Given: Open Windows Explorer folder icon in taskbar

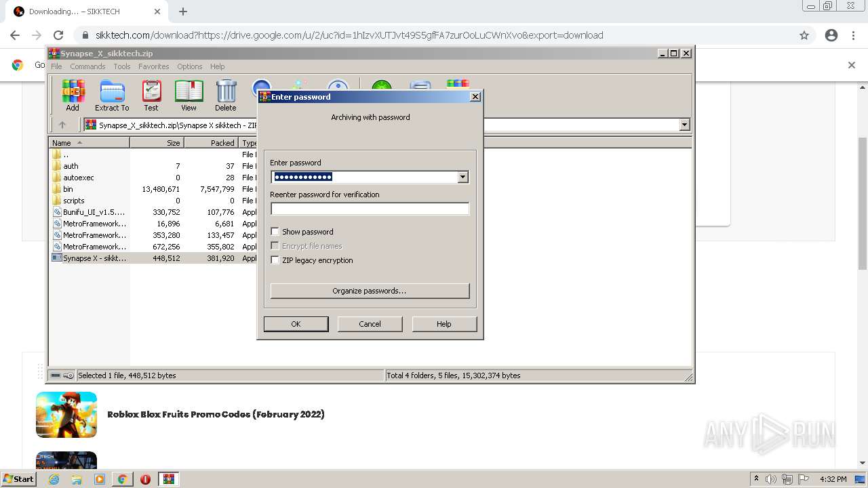Looking at the screenshot, I should [77, 479].
